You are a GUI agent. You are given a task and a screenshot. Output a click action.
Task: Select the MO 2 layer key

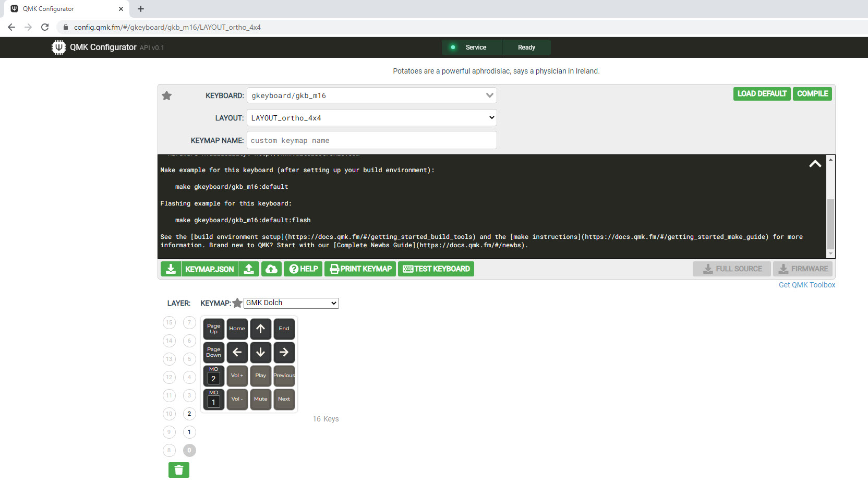coord(214,376)
